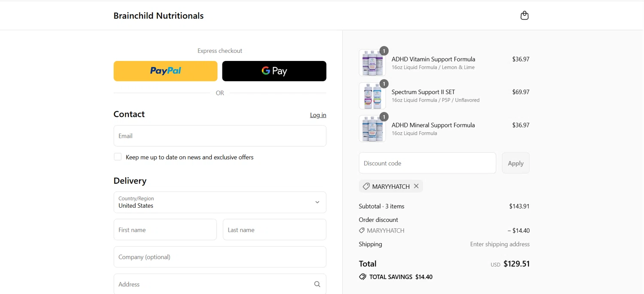The width and height of the screenshot is (644, 294).
Task: Check the news and exclusive offers box
Action: point(118,157)
